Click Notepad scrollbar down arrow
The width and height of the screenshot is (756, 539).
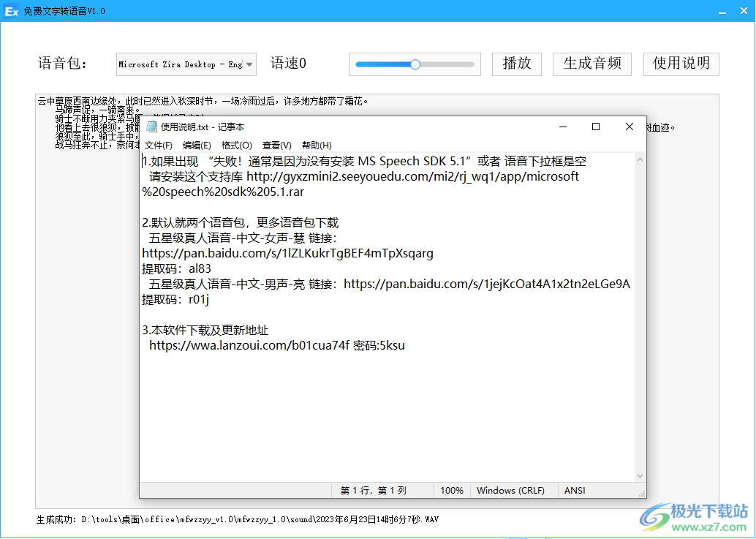[x=640, y=476]
